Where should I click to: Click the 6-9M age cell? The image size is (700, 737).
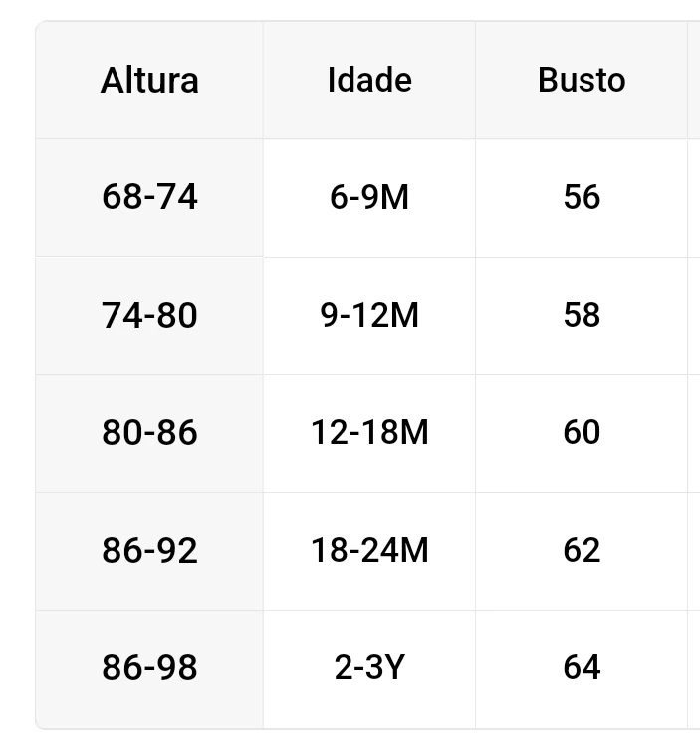coord(369,197)
